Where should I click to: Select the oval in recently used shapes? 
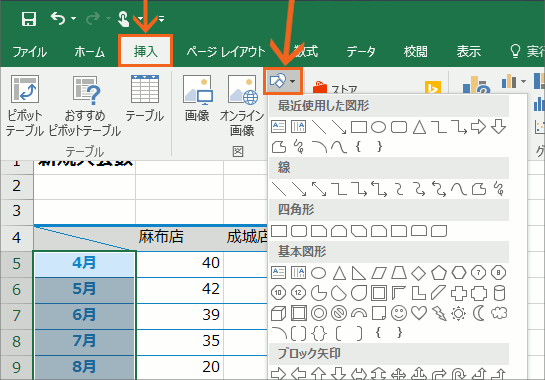point(379,127)
